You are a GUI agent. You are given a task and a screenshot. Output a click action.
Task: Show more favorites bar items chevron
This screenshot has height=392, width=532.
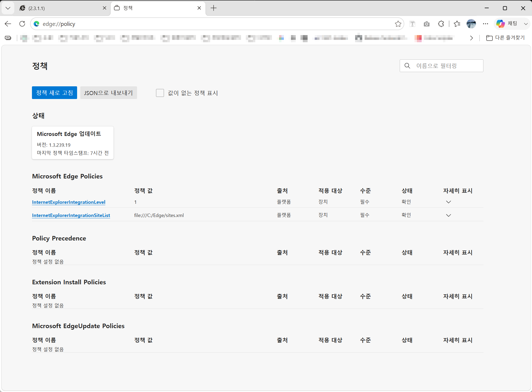tap(472, 38)
